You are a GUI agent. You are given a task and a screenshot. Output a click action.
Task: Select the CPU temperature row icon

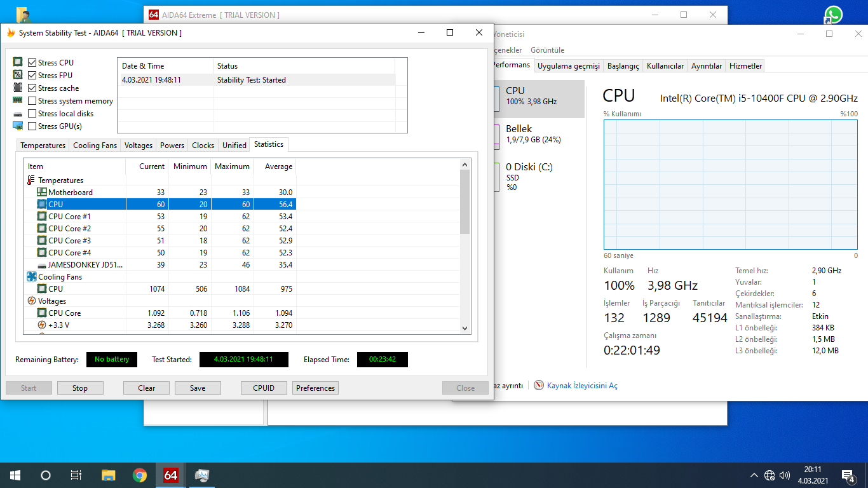(42, 205)
